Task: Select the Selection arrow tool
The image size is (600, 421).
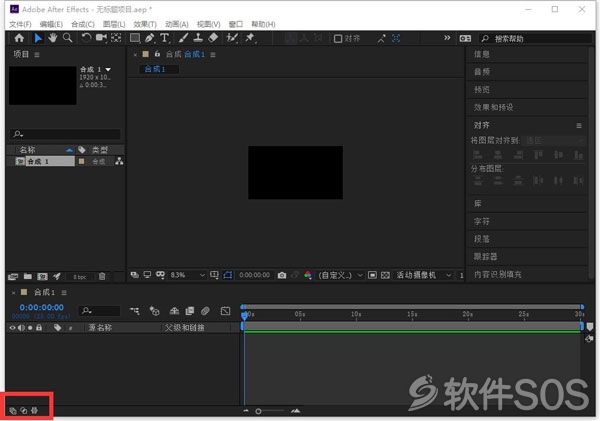Action: (x=38, y=38)
